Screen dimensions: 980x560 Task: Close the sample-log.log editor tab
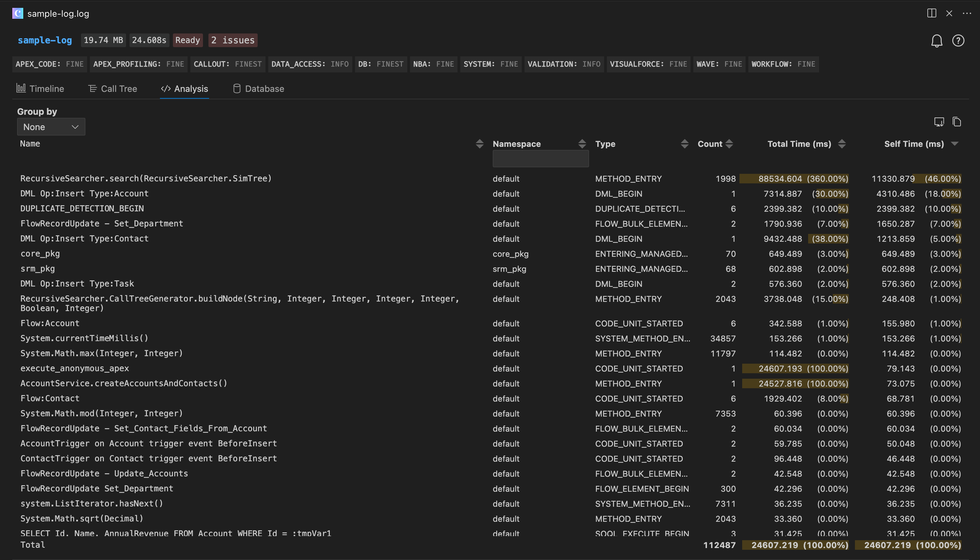(949, 13)
